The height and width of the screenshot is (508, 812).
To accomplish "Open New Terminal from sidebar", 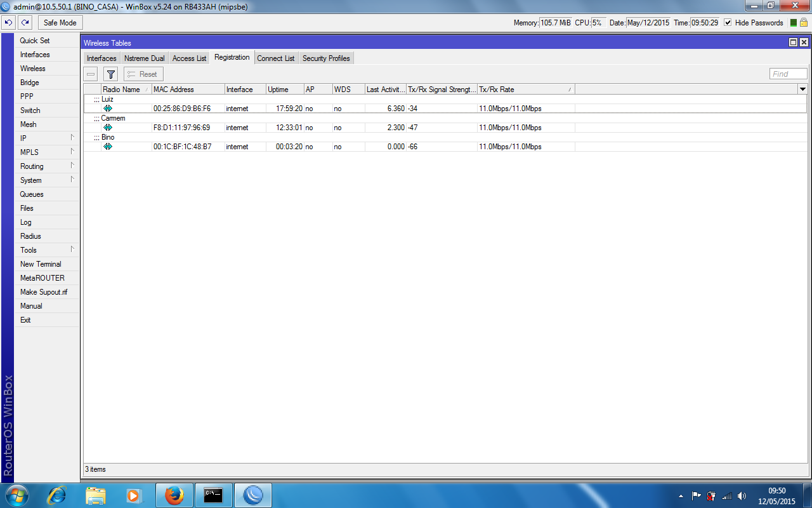I will coord(48,264).
